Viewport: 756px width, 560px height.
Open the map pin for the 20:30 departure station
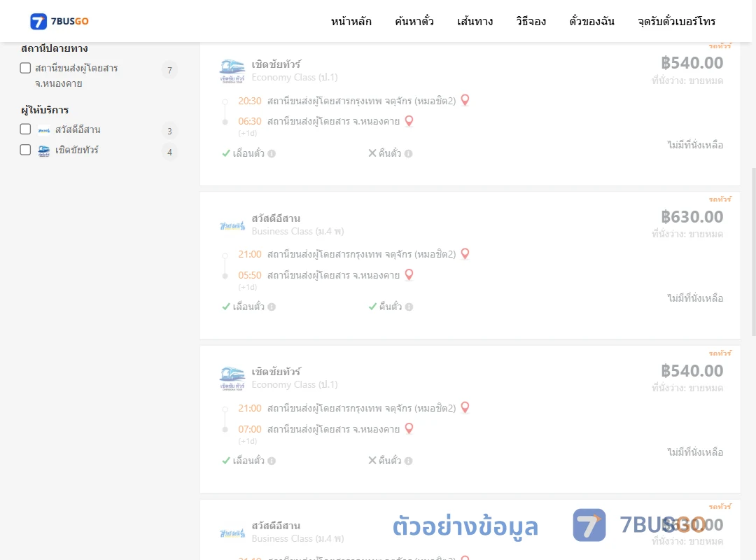point(465,100)
